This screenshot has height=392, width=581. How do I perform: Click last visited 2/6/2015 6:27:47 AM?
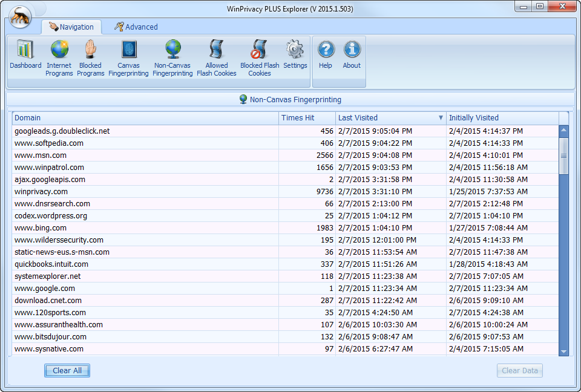375,349
